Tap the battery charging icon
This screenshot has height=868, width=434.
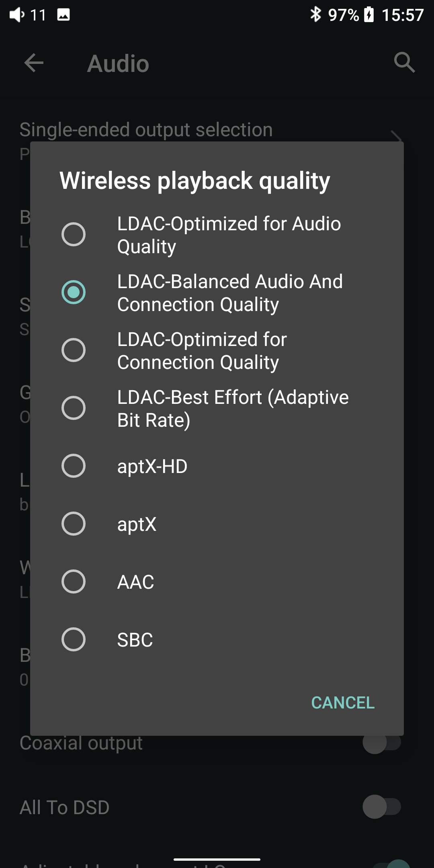click(x=369, y=15)
